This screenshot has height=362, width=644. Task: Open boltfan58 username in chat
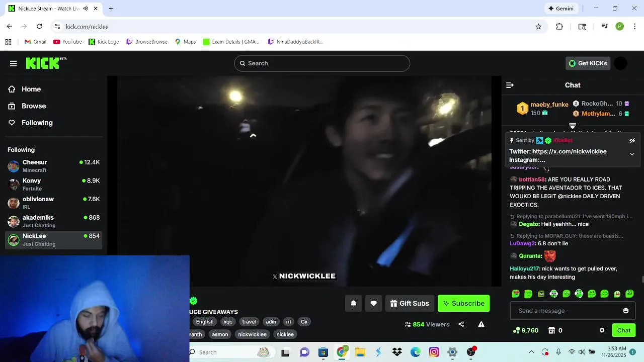click(532, 179)
